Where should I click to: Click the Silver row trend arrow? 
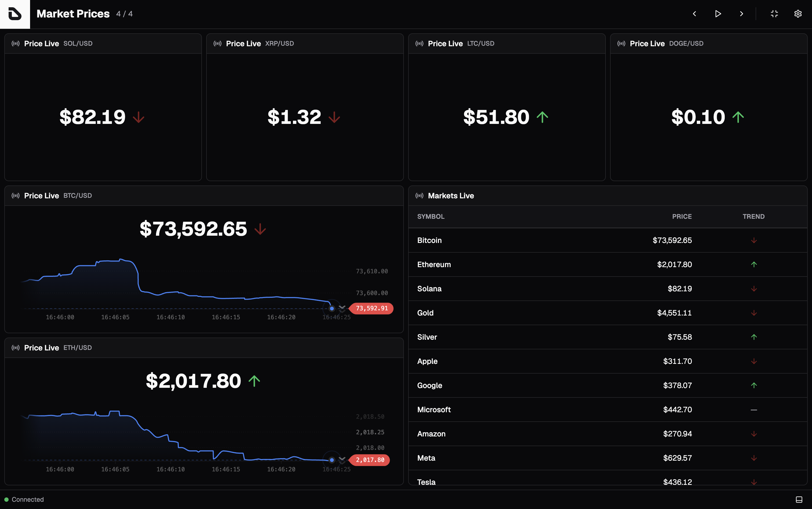[754, 337]
